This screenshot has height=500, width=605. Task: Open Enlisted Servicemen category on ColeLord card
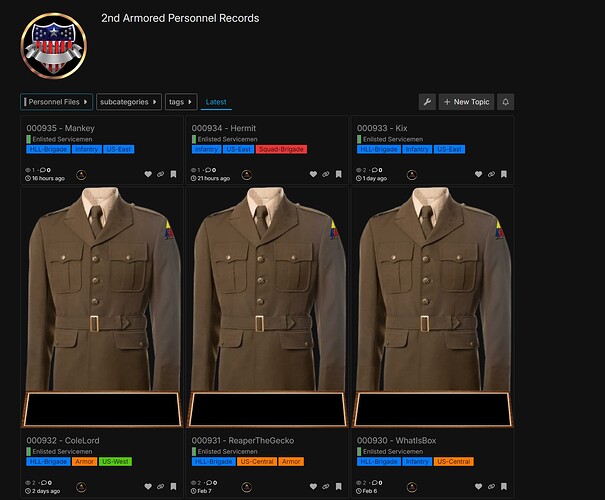tap(59, 451)
